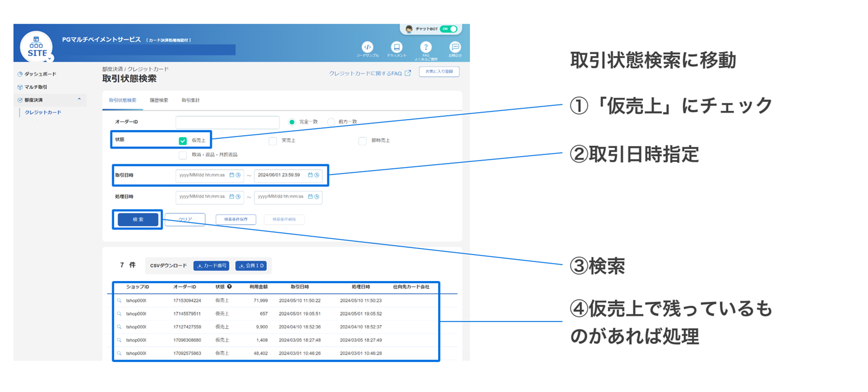Screen dimensions: 868x392
Task: Click the external link icon beside クレジットカードに関するFAQ
Action: [408, 73]
